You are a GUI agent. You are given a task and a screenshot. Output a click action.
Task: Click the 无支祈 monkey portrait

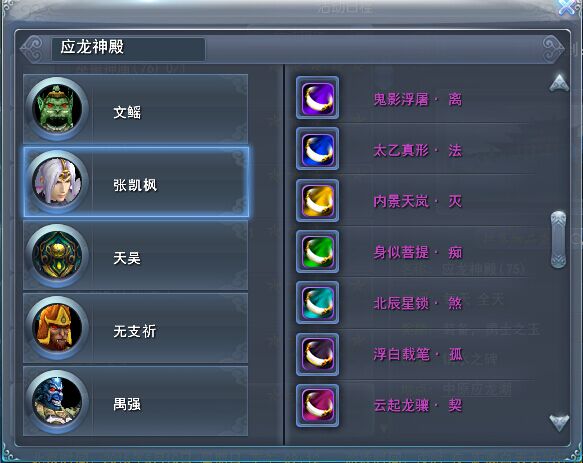coord(57,328)
